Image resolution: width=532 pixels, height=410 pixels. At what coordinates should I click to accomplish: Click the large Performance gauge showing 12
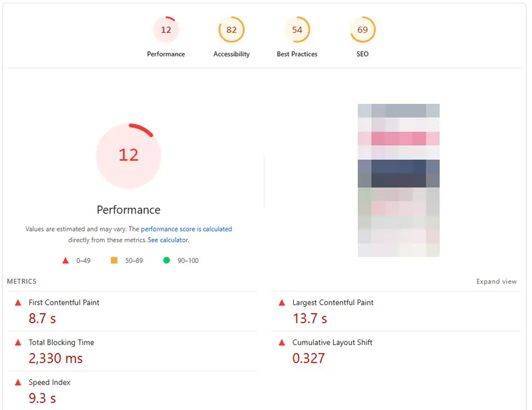[x=128, y=156]
